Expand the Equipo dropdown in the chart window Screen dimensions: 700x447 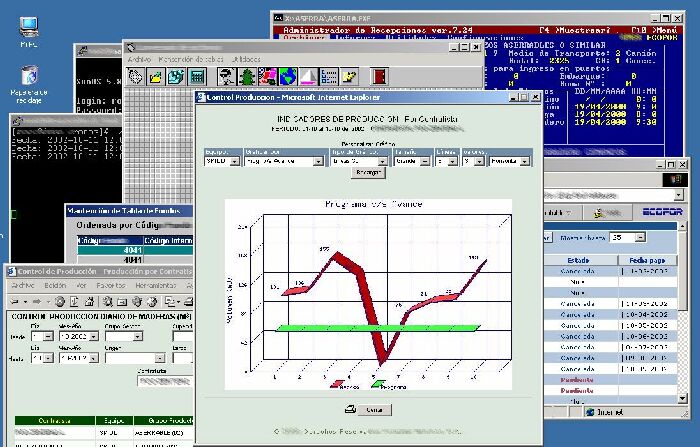pyautogui.click(x=234, y=160)
